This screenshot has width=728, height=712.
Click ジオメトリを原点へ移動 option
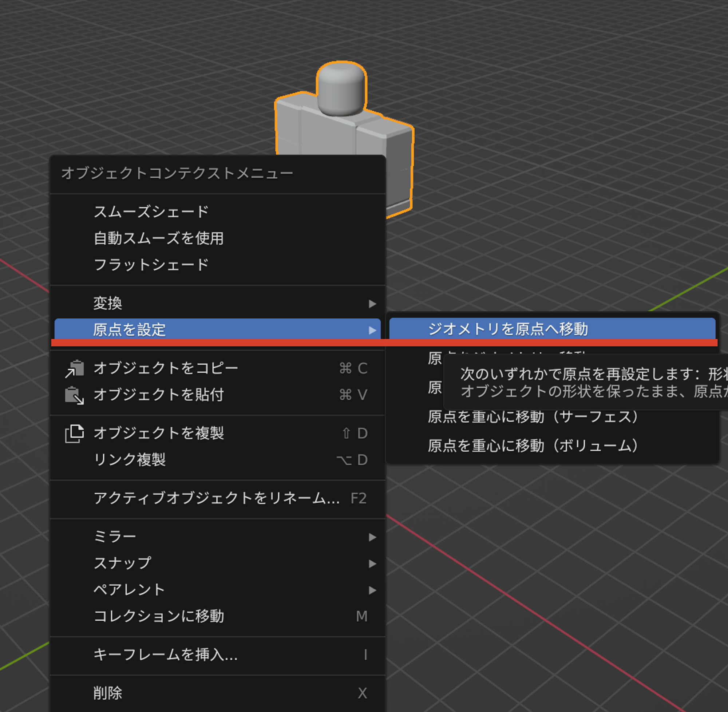[x=552, y=329]
